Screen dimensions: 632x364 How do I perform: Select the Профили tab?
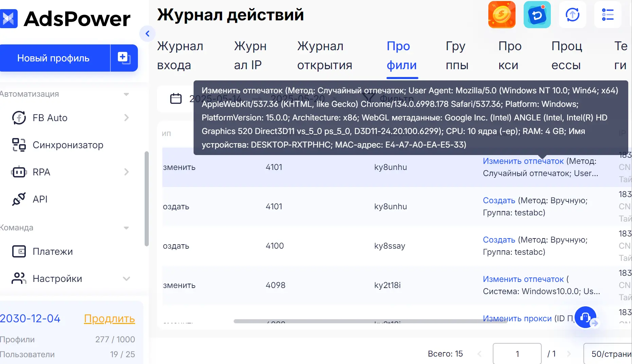(x=402, y=55)
